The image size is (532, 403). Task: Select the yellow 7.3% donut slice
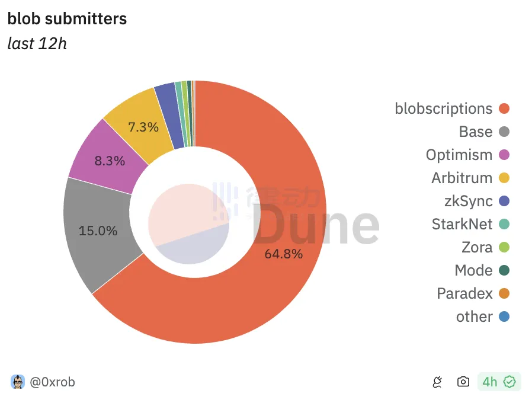[x=143, y=127]
